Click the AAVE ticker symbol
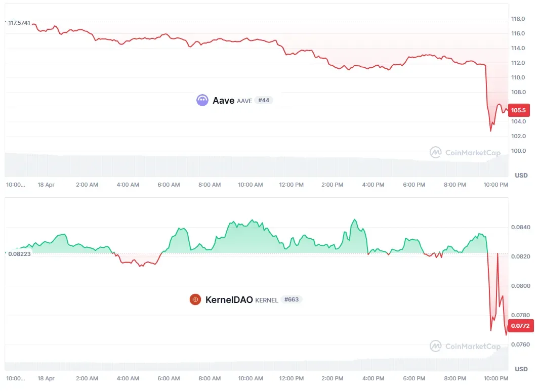The width and height of the screenshot is (540, 392). point(244,101)
